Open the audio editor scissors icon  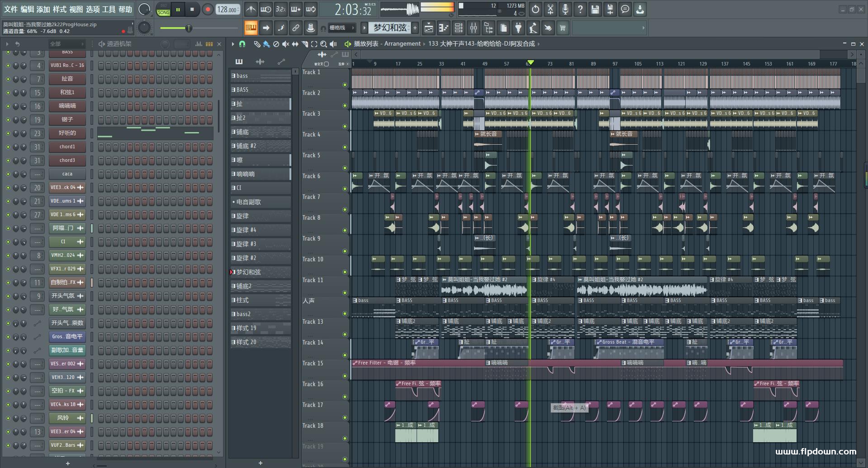(x=550, y=9)
